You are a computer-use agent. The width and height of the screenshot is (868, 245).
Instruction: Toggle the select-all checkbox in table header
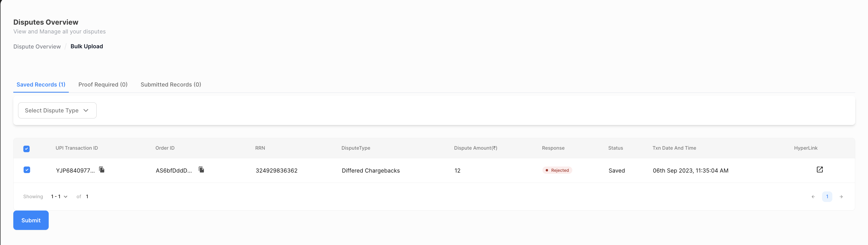tap(27, 149)
